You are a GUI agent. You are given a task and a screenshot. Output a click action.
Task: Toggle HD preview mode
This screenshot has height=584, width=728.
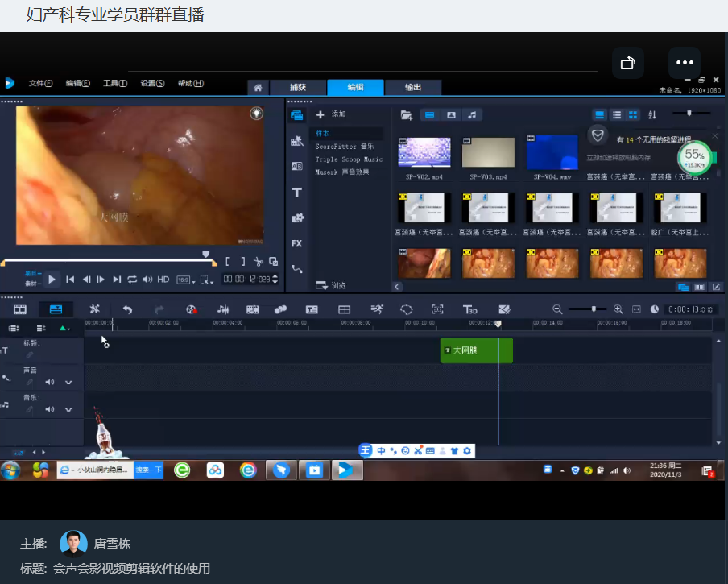163,280
